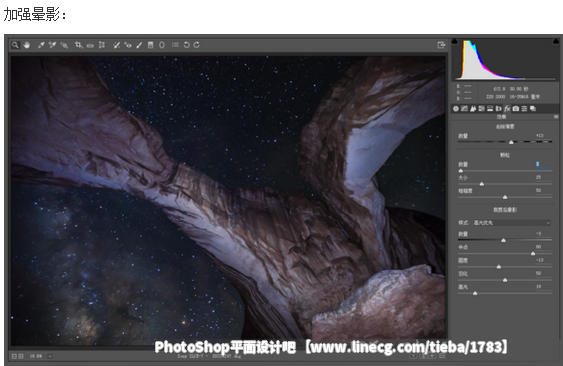Open the vignette Style dropdown

511,223
